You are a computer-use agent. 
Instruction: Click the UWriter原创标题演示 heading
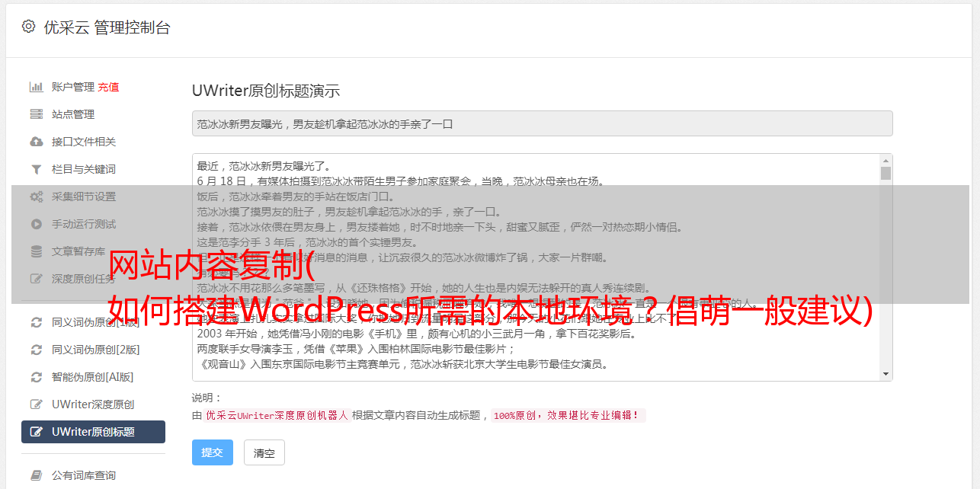[266, 91]
